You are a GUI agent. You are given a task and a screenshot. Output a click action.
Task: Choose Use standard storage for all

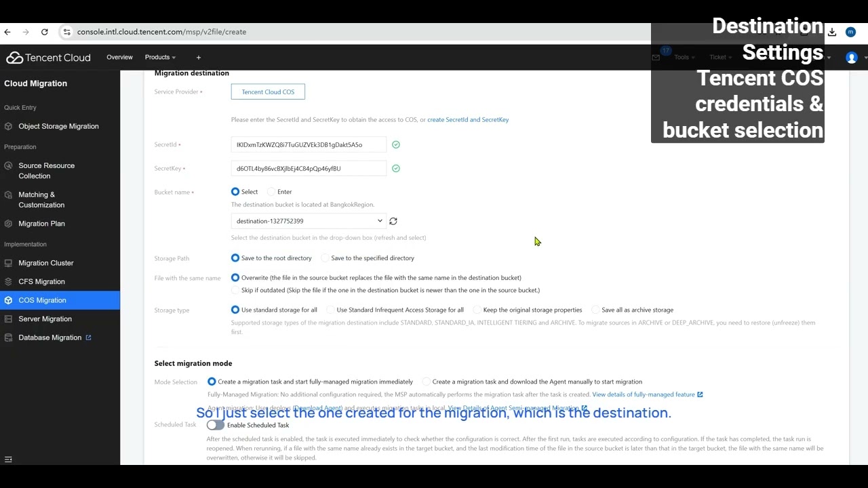coord(235,310)
